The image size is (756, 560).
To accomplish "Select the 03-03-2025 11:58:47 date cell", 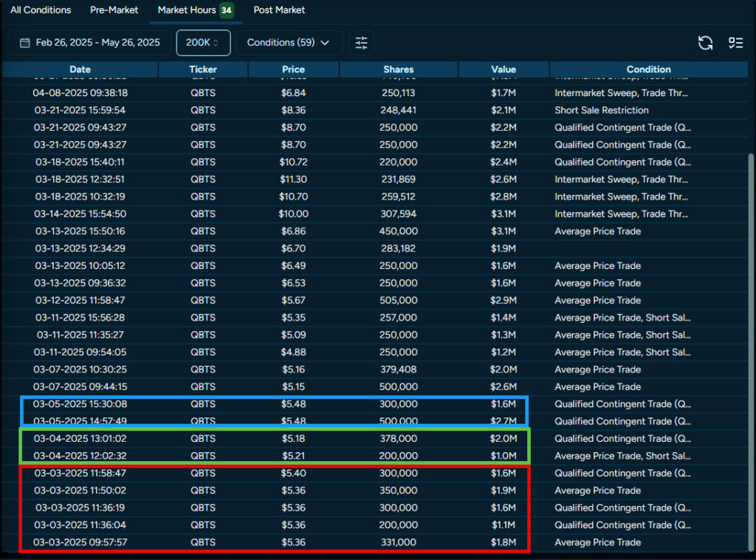I will 80,474.
